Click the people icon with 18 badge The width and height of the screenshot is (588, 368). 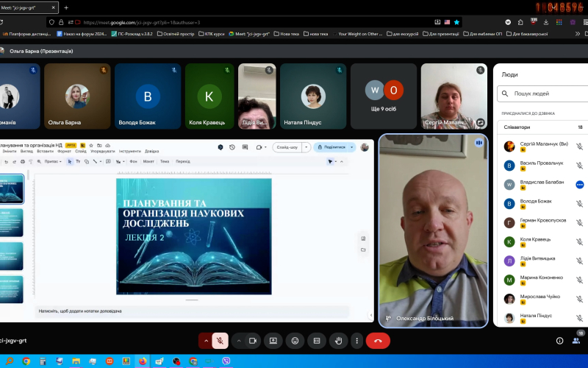tap(576, 341)
